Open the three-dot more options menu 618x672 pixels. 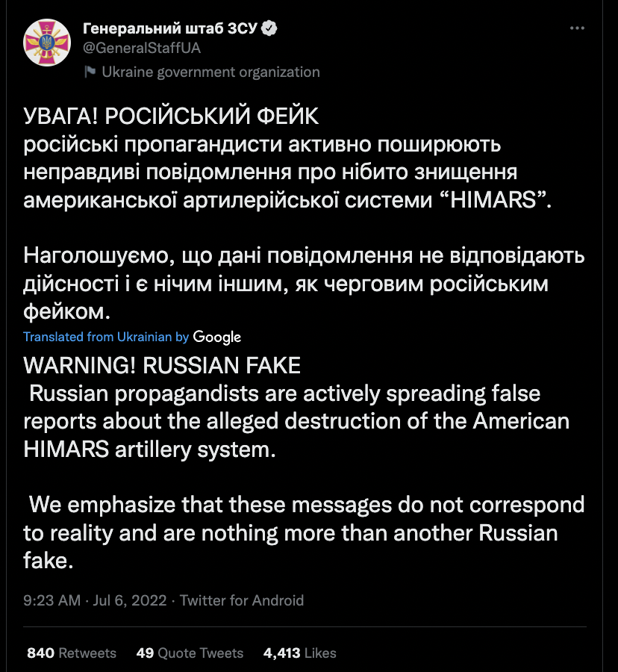click(577, 28)
